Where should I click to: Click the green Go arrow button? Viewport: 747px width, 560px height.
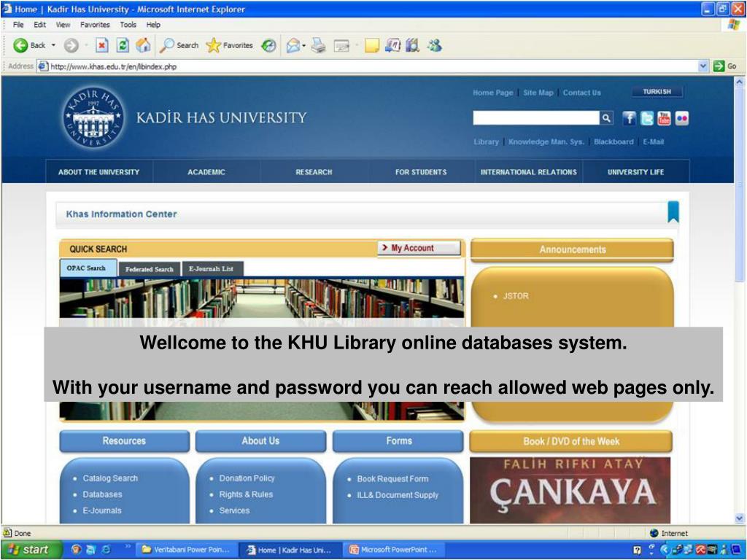click(x=719, y=66)
